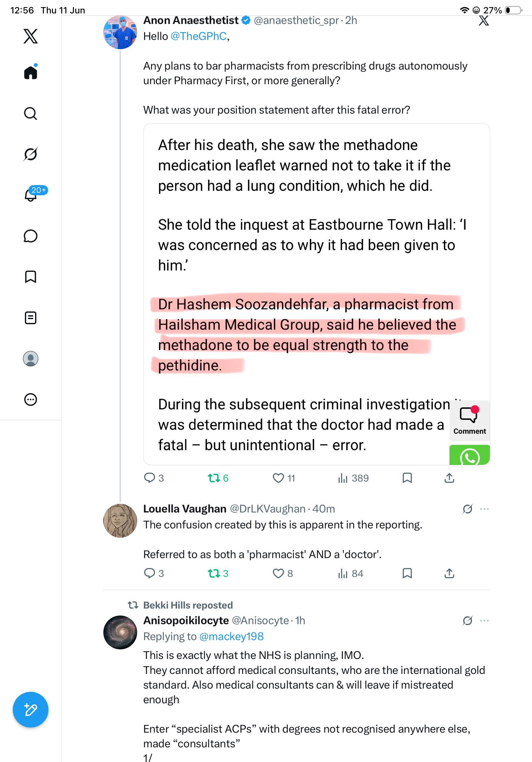532x762 pixels.
Task: Open Bookmarks in the left sidebar
Action: click(31, 276)
